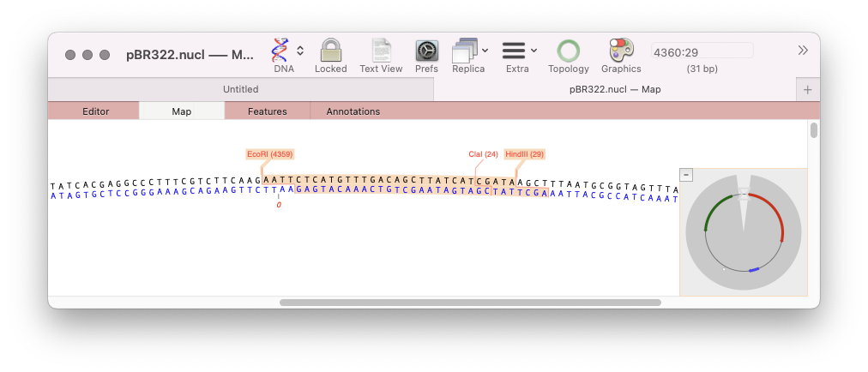
Task: Switch to the Editor tab
Action: [95, 111]
